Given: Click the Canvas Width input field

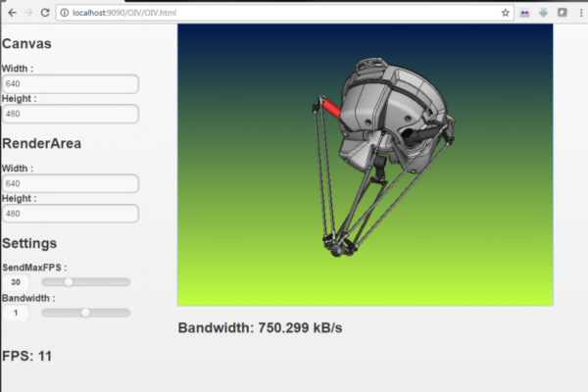Looking at the screenshot, I should pyautogui.click(x=70, y=84).
